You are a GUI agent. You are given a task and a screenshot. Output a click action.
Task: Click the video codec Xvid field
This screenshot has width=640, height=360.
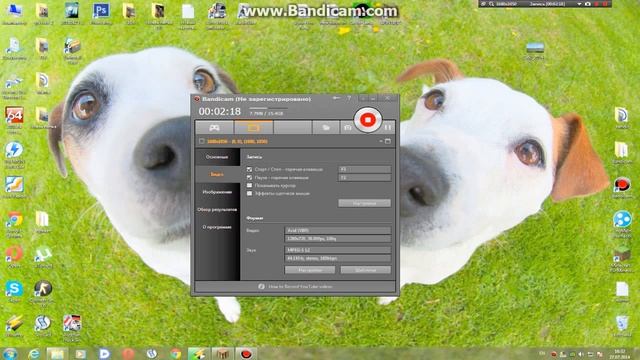pyautogui.click(x=338, y=230)
